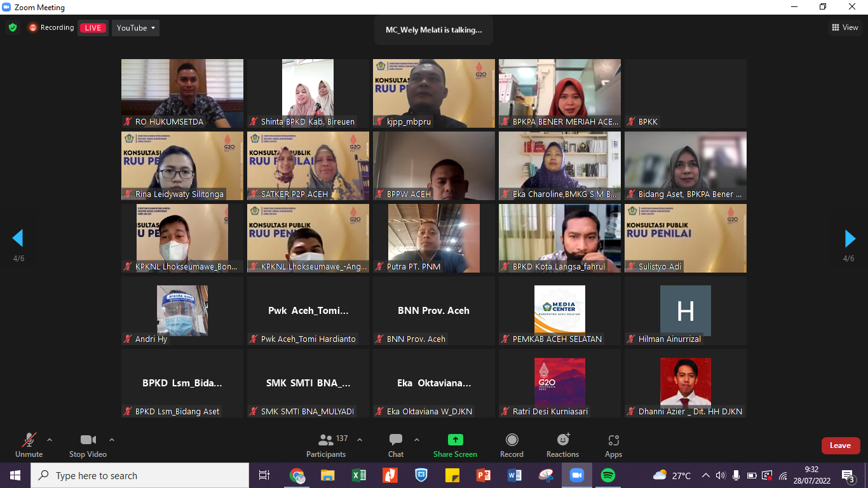
Task: Open Spotify from the taskbar
Action: pyautogui.click(x=607, y=475)
